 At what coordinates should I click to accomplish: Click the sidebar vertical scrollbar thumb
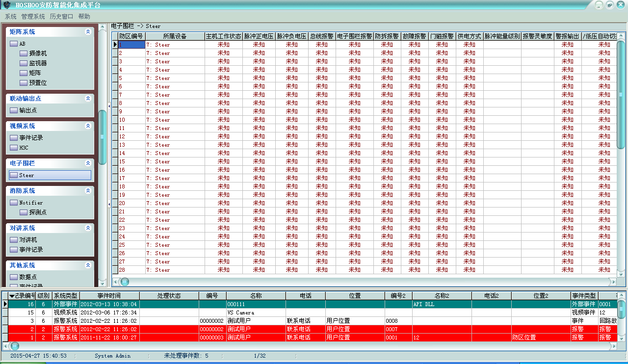click(102, 137)
